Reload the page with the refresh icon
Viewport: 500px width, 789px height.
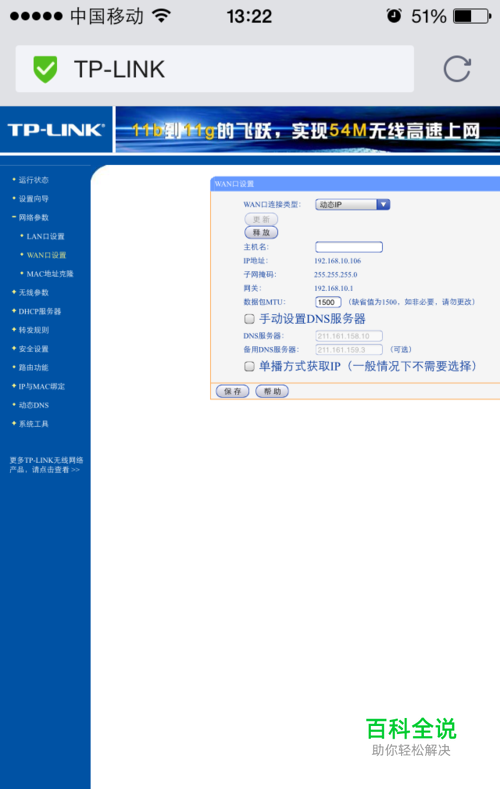457,69
